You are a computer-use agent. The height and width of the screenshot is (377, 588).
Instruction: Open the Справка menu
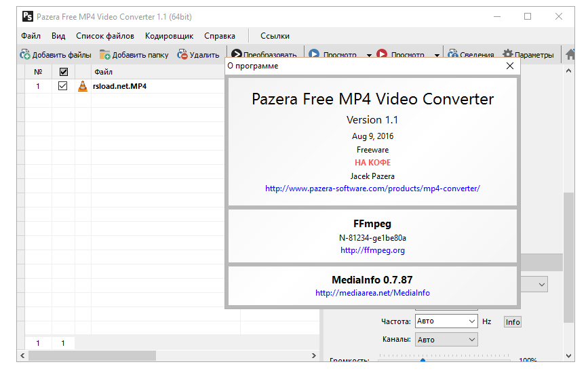220,36
